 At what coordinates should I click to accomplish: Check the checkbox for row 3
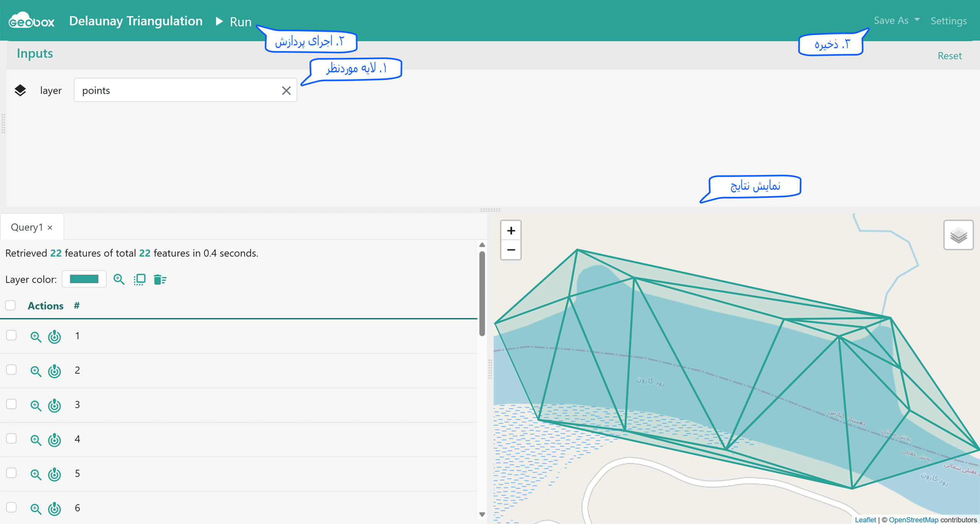(x=11, y=404)
